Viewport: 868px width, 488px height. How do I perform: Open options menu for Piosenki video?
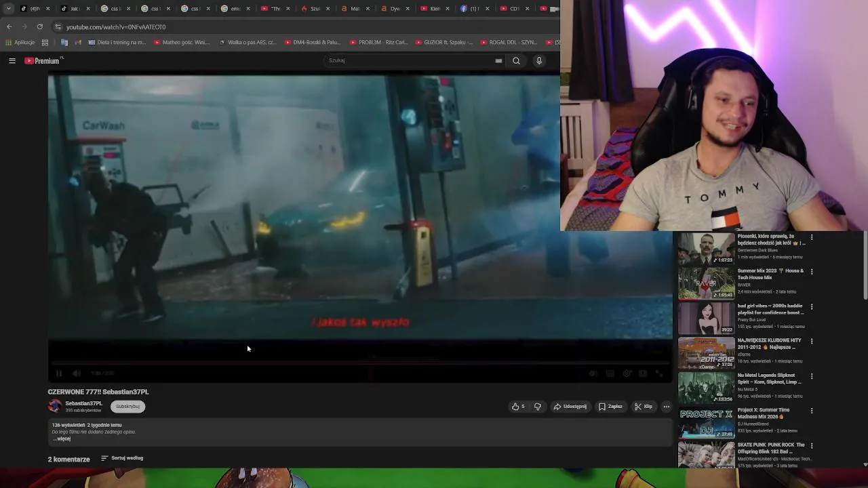[x=812, y=237]
